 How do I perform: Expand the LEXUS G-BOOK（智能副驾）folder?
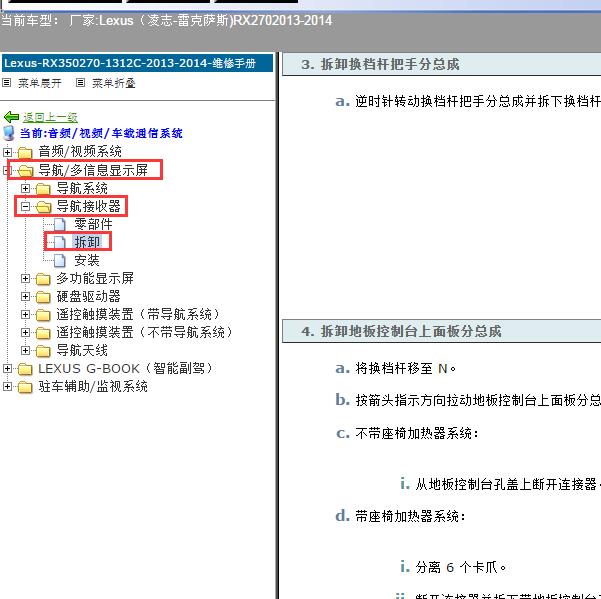coord(7,368)
